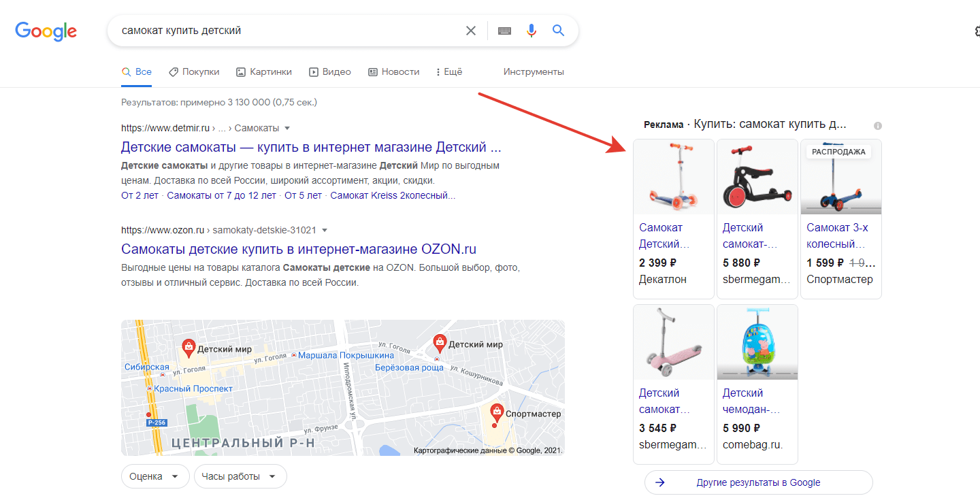The image size is (980, 496).
Task: Clear the search query with X icon
Action: [471, 31]
